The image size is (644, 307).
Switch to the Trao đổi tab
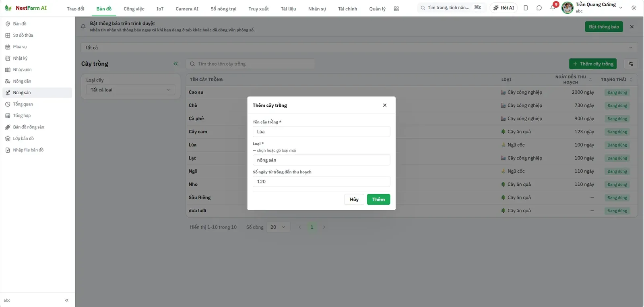[x=76, y=9]
